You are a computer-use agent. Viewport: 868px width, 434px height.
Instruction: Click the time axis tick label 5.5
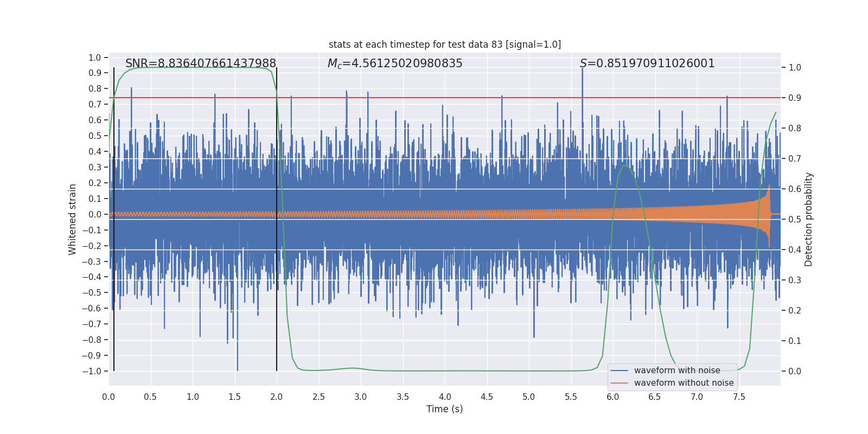571,397
